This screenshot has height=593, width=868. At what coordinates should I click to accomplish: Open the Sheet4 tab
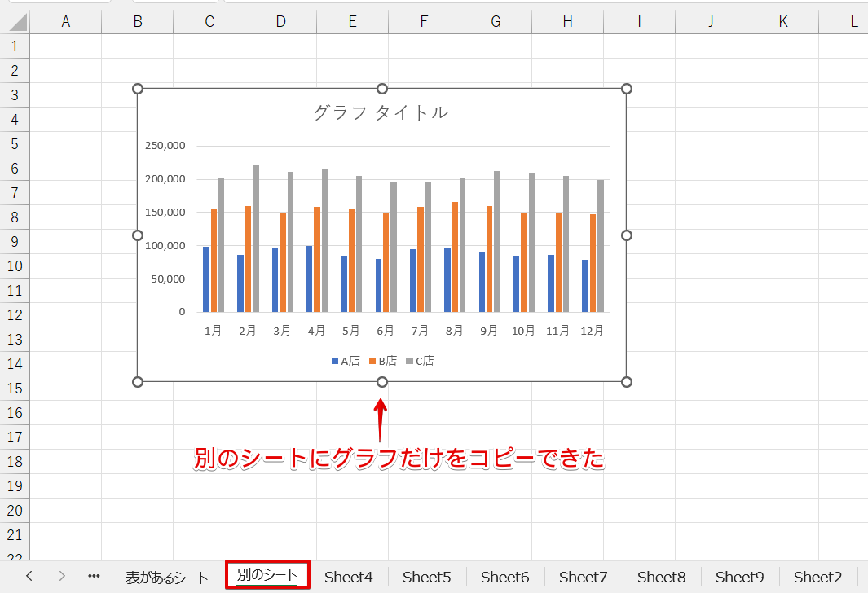[x=348, y=578]
